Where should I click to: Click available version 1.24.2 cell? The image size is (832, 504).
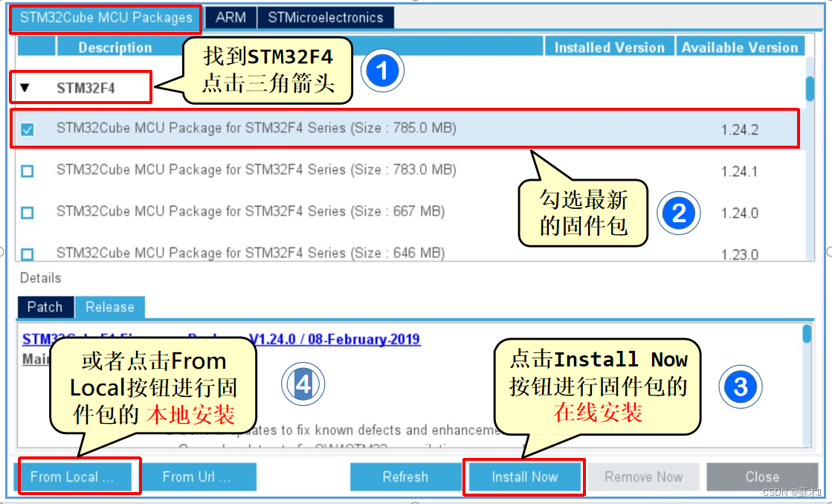[x=740, y=130]
